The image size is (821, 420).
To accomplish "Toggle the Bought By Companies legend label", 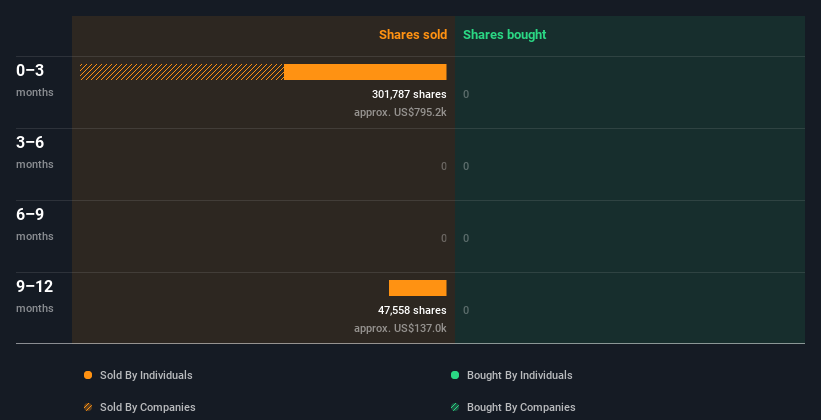I will pyautogui.click(x=521, y=407).
